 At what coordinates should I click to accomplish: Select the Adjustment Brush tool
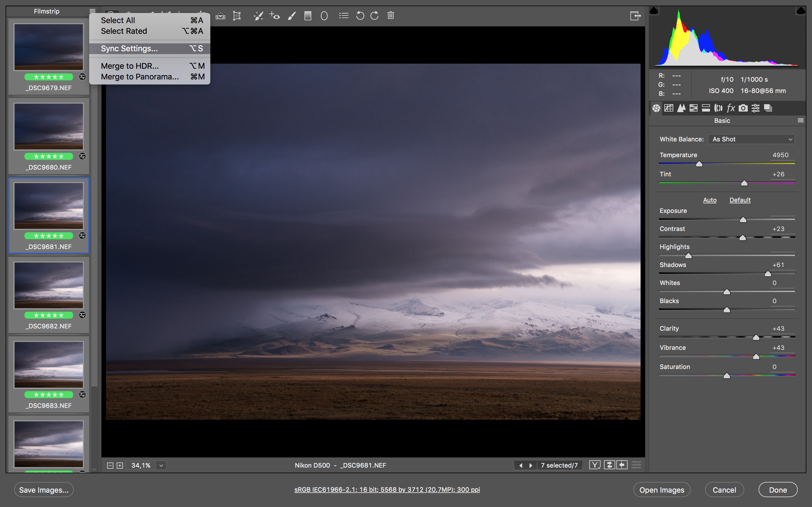coord(292,16)
